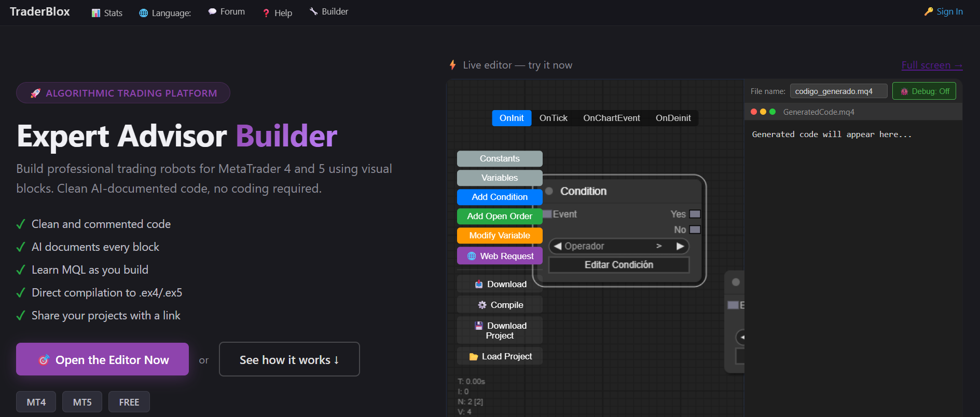Open the Builder menu item
The image size is (980, 417).
click(328, 11)
